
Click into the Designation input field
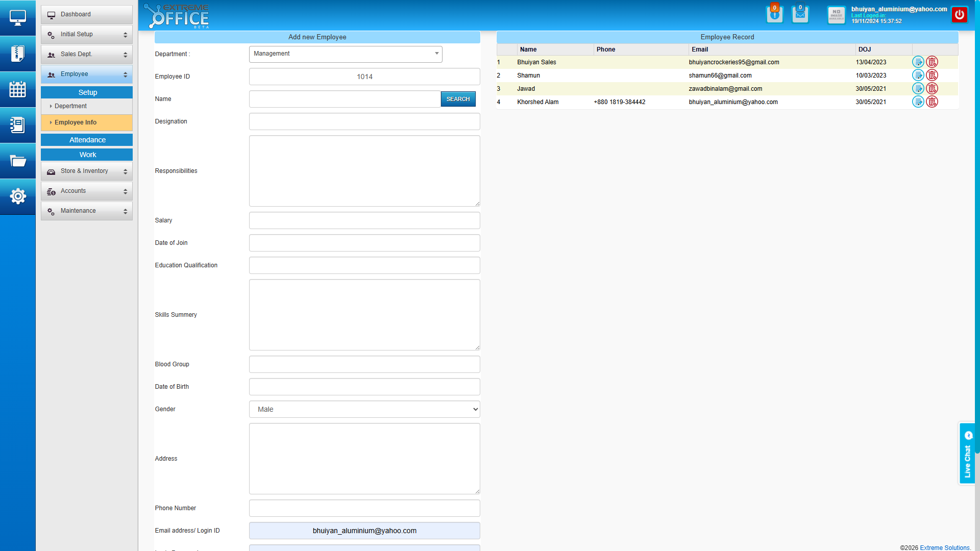coord(364,121)
